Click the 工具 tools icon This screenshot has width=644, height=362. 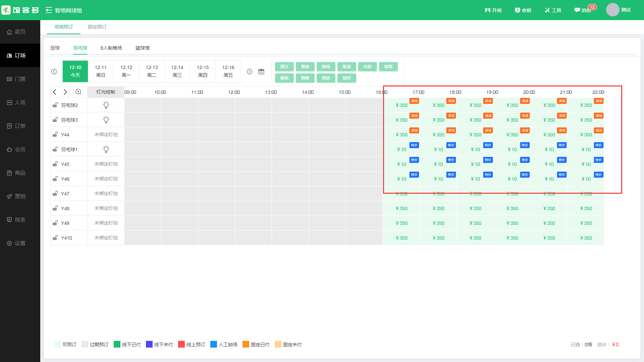(x=547, y=10)
